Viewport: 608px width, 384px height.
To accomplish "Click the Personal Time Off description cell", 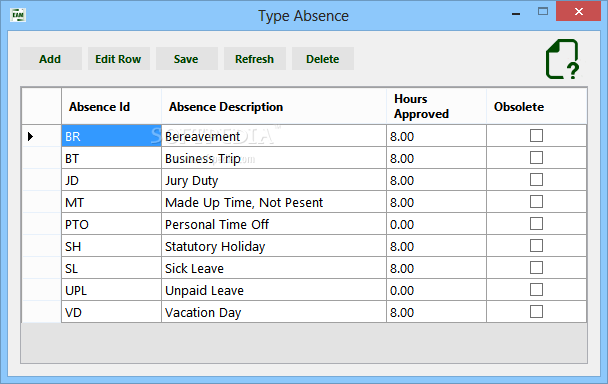I will point(274,224).
